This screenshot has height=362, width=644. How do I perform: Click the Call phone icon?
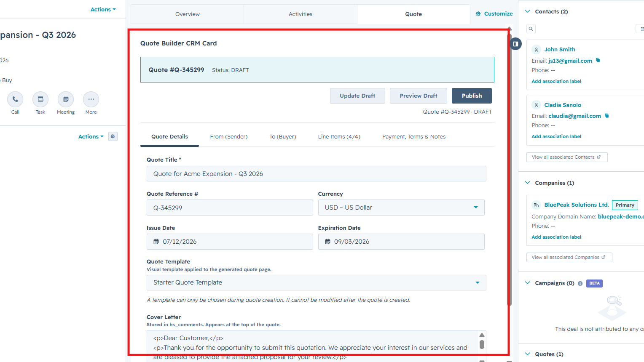pyautogui.click(x=15, y=99)
